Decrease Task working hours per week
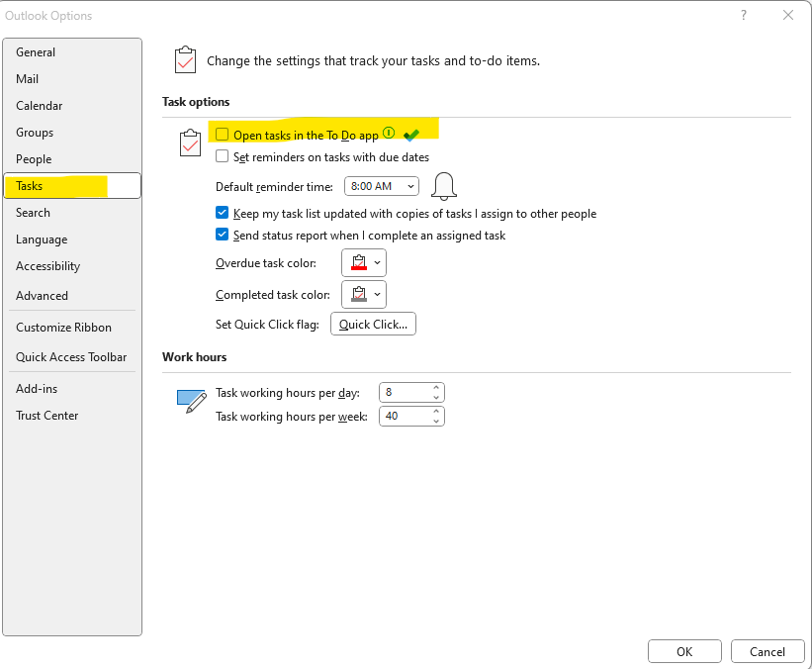The image size is (812, 669). [x=436, y=422]
